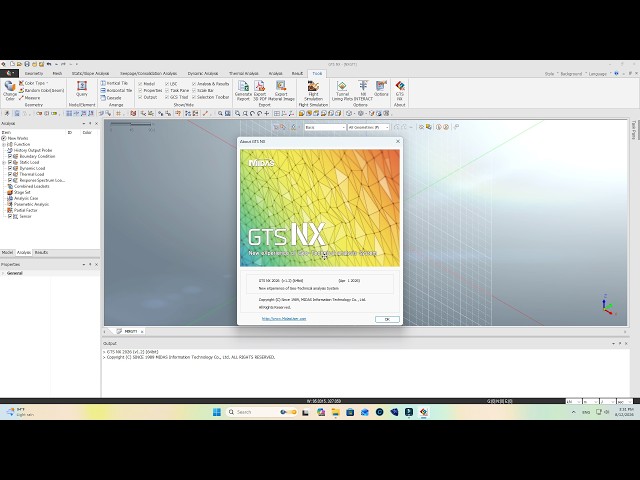Select the Measure tool
Screen dimensions: 640x480
(29, 98)
